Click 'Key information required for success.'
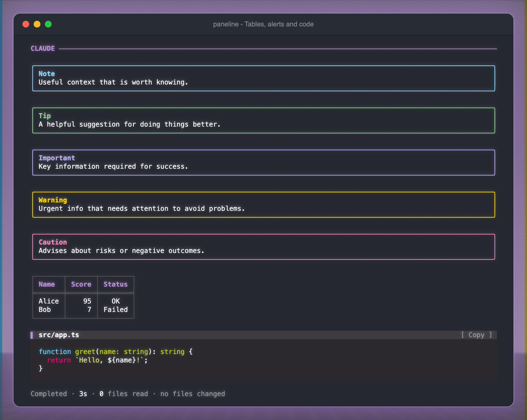 (x=113, y=166)
